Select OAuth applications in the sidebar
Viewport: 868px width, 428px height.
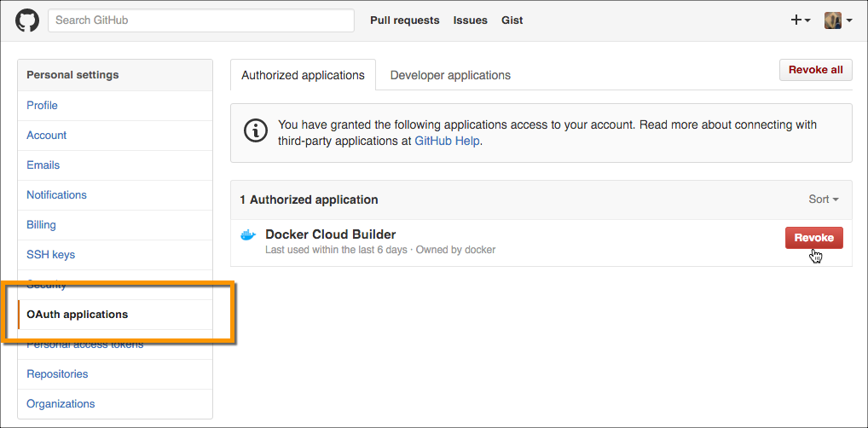77,315
